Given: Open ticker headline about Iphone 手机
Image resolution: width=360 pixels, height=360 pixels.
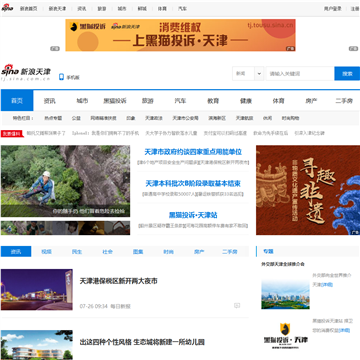Looking at the screenshot, I should (x=105, y=133).
